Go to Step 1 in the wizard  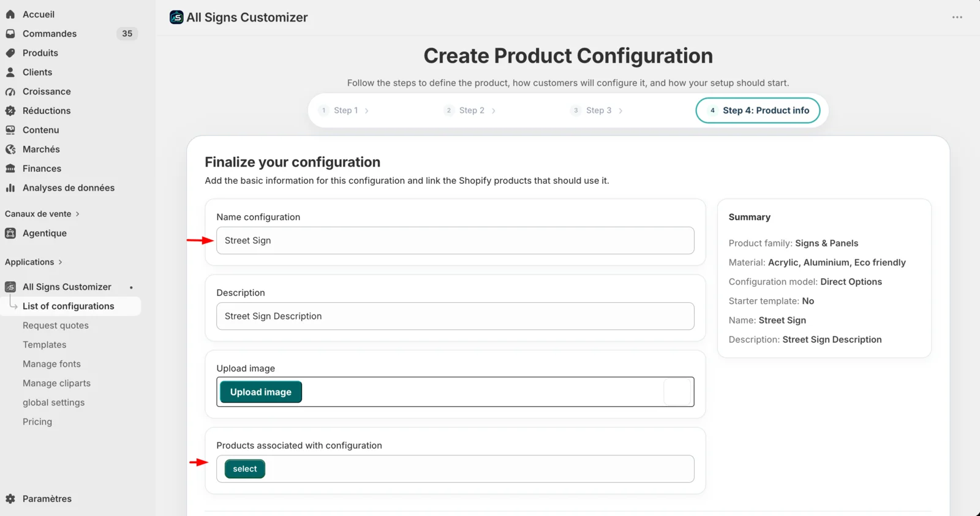click(x=344, y=110)
